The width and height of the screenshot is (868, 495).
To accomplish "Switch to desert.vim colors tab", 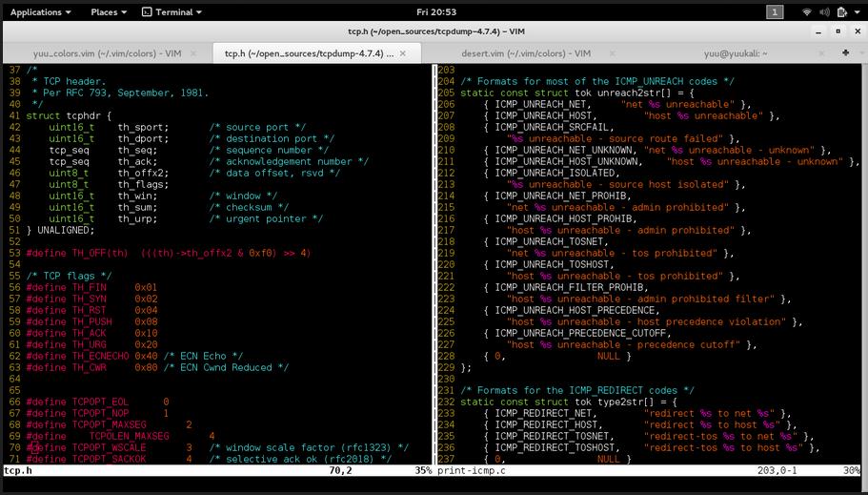I will tap(525, 53).
